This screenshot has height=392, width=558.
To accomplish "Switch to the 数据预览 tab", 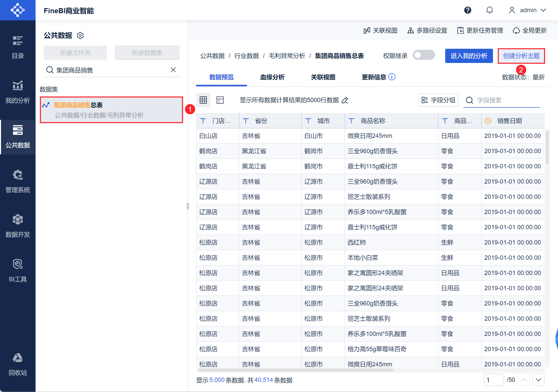I will [221, 77].
